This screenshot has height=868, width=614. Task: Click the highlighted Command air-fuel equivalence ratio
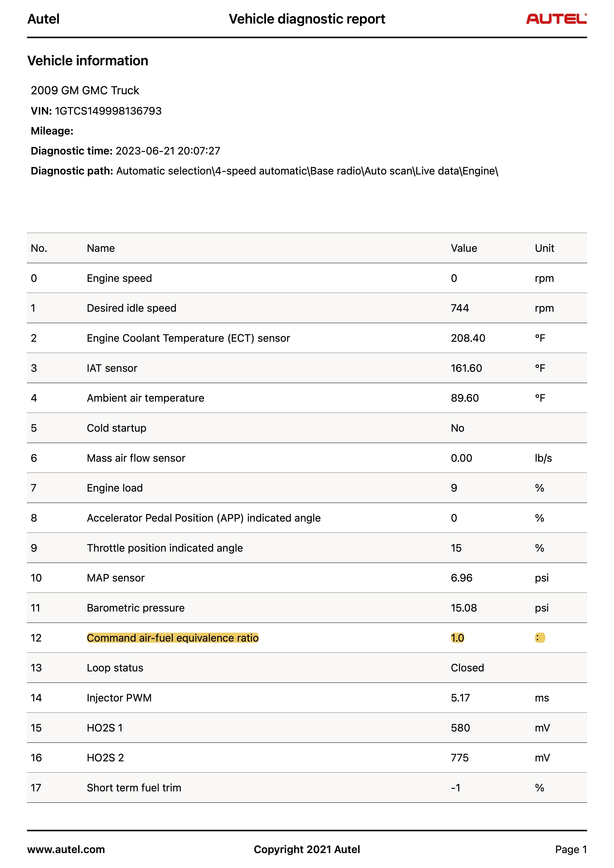tap(173, 638)
